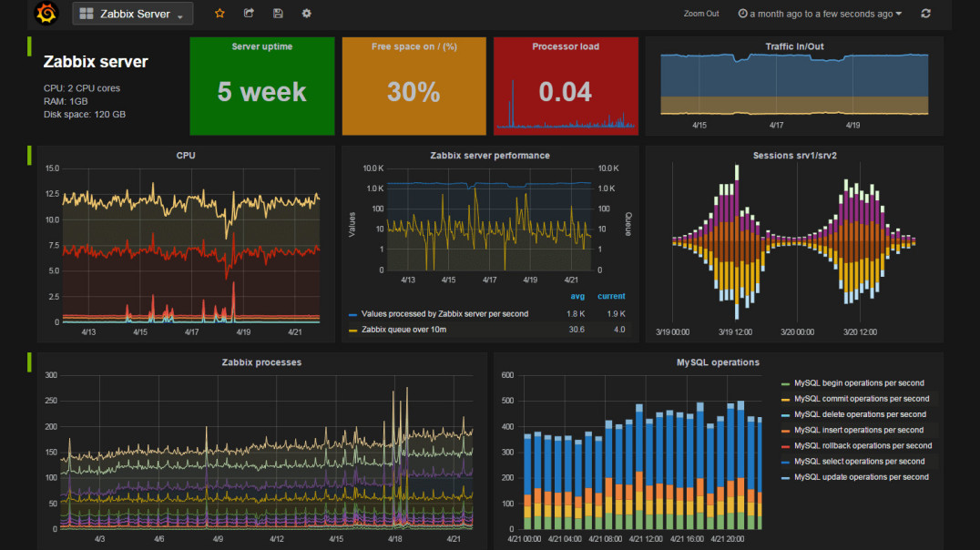Click the 'CPU: 2 CPU cores' text
980x550 pixels.
pyautogui.click(x=82, y=88)
